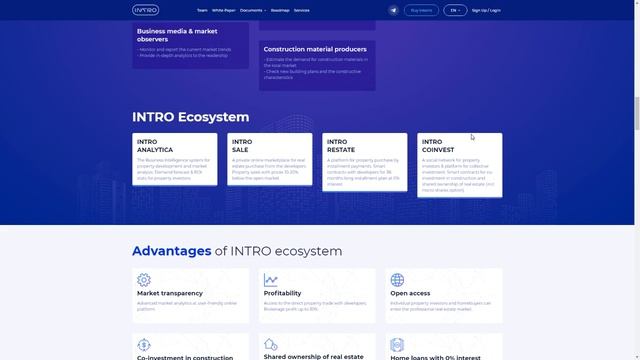640x360 pixels.
Task: Click the INTRO logo in header
Action: tap(145, 10)
